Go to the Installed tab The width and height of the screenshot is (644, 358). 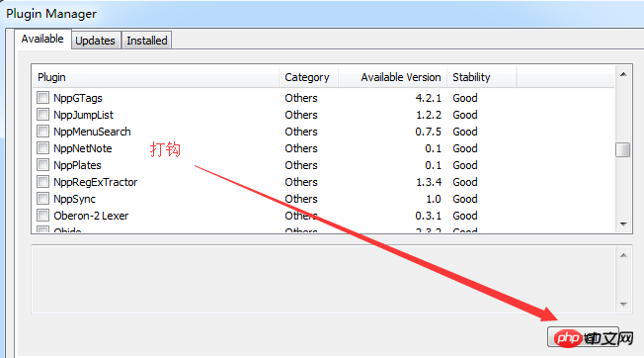pyautogui.click(x=146, y=41)
